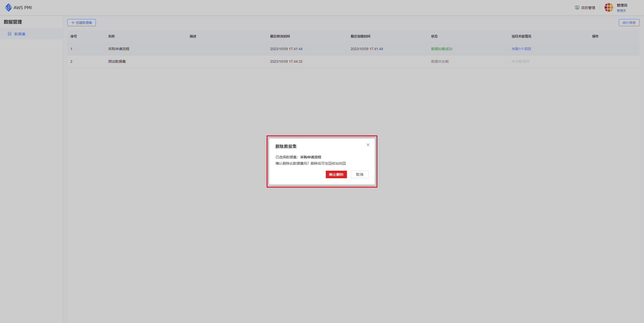Select the 数据集 database icon in sidebar
644x323 pixels.
click(x=10, y=34)
